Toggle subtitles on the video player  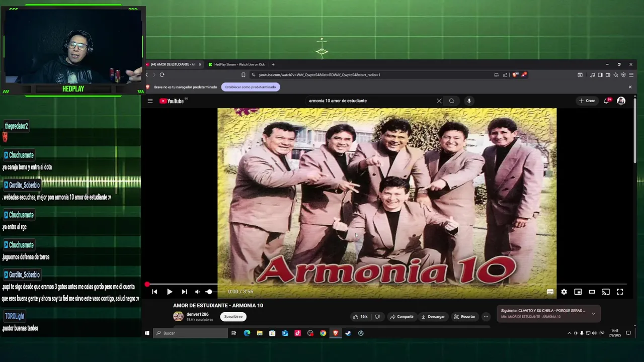(550, 292)
